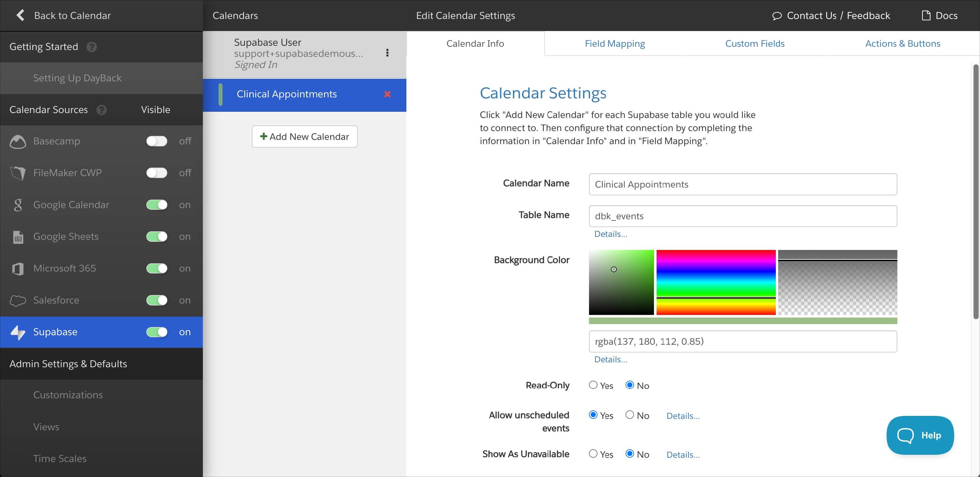Delete Clinical Appointments calendar with red X
The height and width of the screenshot is (477, 980).
pos(387,94)
